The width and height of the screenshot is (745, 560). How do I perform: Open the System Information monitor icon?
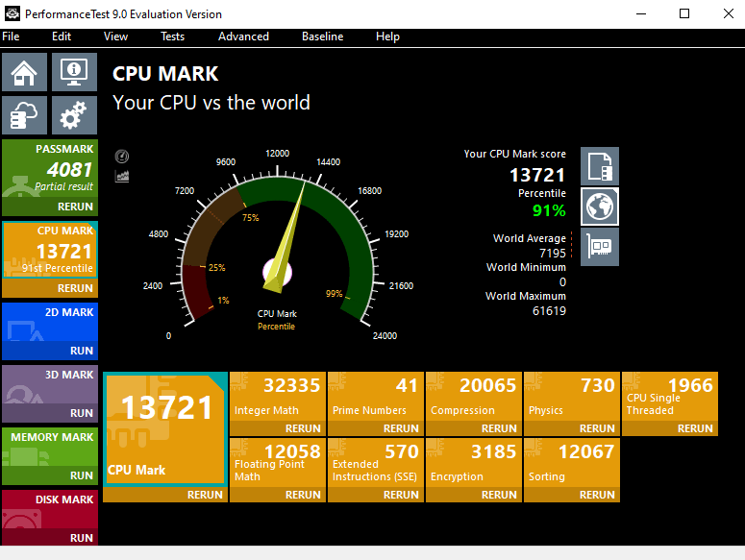(x=74, y=72)
